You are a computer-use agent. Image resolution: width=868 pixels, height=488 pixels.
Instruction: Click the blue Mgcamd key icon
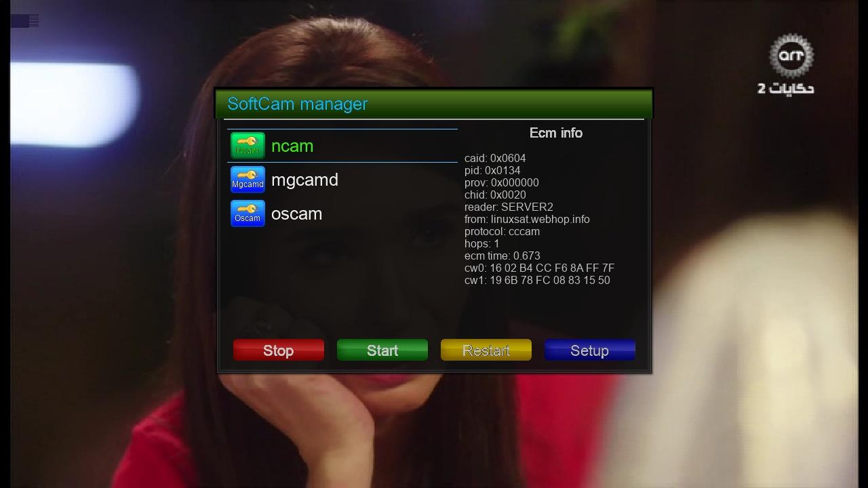(x=248, y=180)
